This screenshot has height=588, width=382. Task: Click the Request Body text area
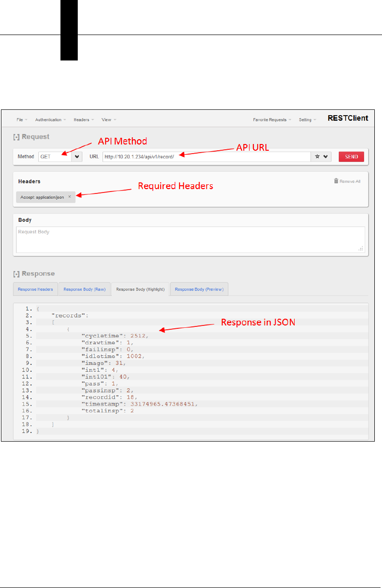pos(191,240)
